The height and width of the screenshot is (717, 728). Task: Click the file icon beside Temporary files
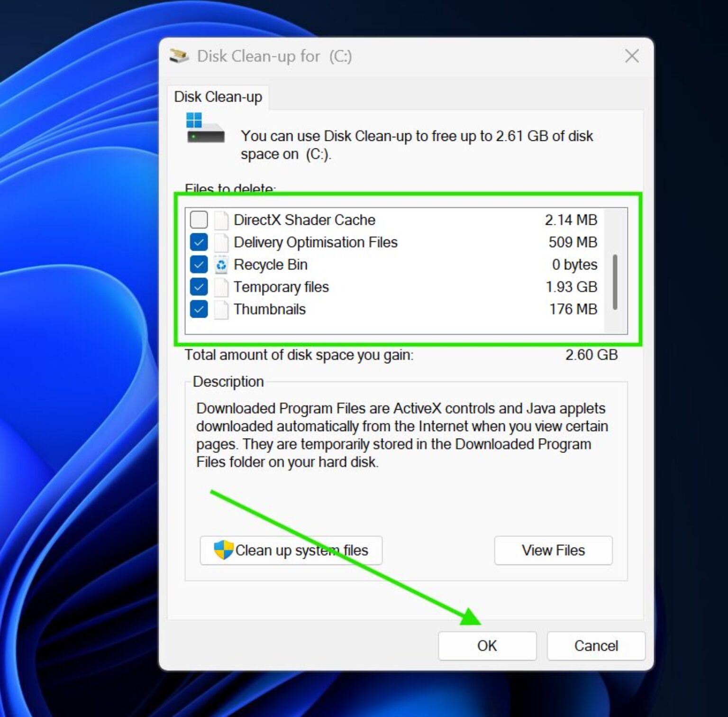(x=220, y=287)
